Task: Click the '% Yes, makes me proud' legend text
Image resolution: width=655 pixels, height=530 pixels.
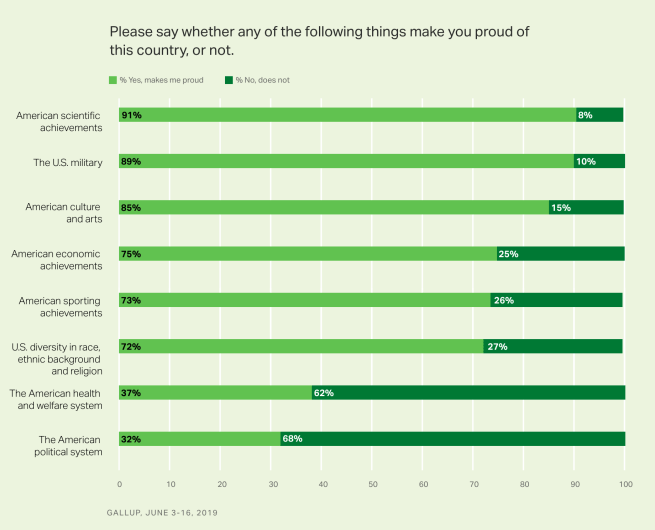Action: tap(163, 80)
